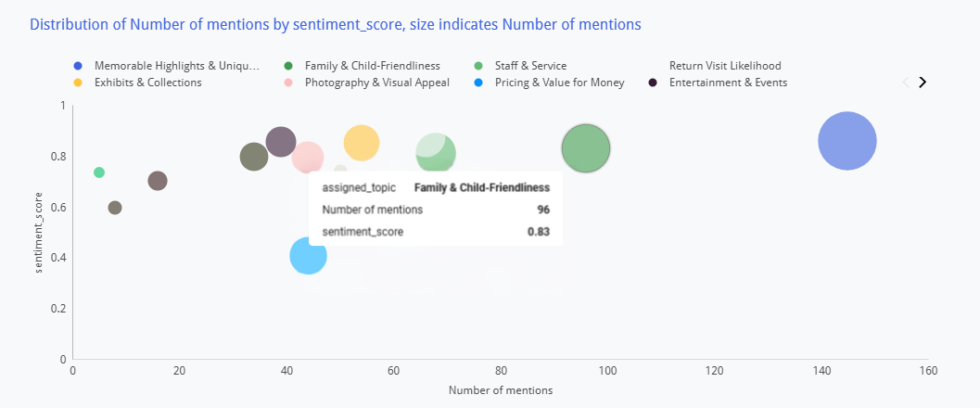Select the large blue bubble near 145 mentions

(x=847, y=141)
